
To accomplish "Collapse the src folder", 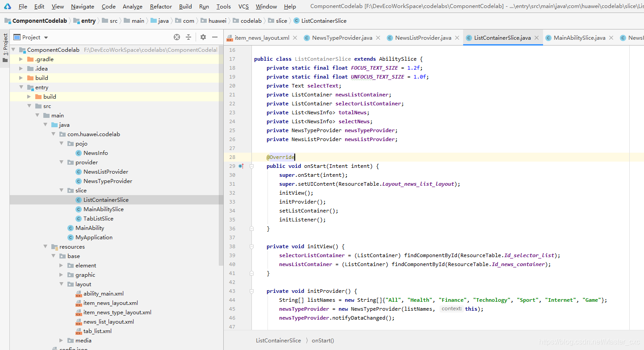I will (29, 106).
